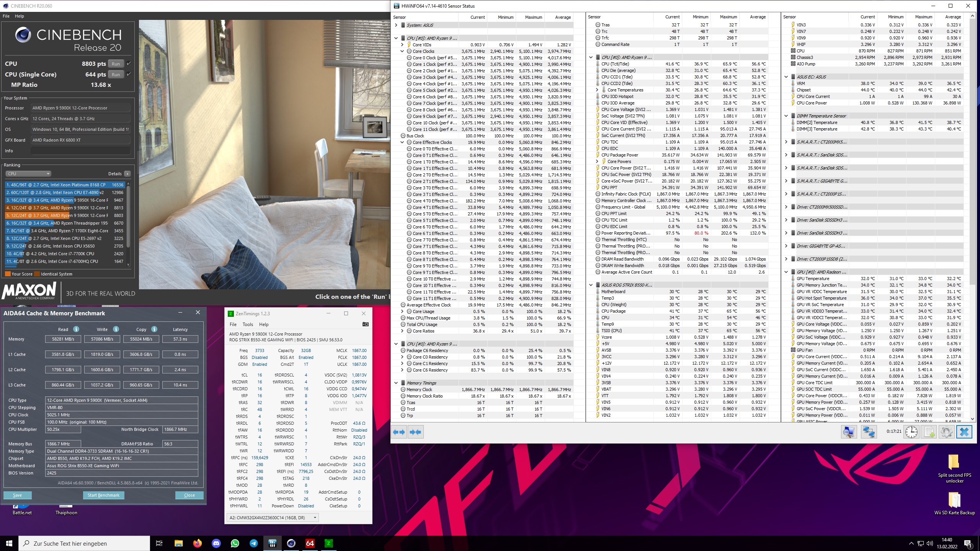Click HWiNFO reset clock icon
Image resolution: width=980 pixels, height=551 pixels.
[x=911, y=432]
